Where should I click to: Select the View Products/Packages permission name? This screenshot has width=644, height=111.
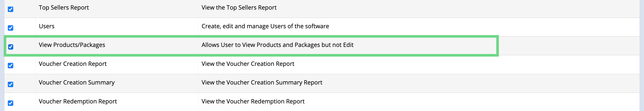[x=72, y=45]
